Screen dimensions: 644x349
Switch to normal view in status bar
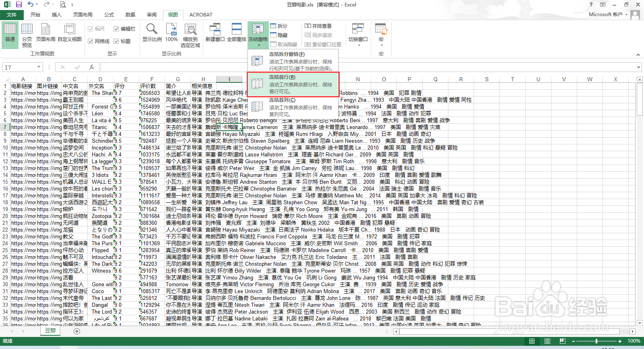click(x=532, y=341)
